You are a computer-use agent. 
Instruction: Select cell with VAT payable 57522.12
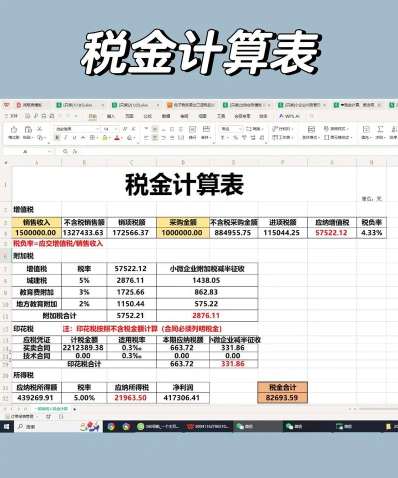pyautogui.click(x=332, y=233)
